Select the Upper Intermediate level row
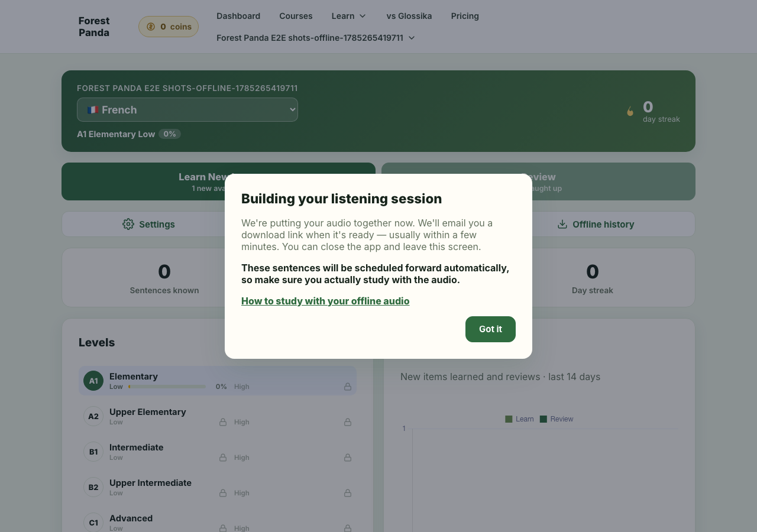 coord(218,487)
